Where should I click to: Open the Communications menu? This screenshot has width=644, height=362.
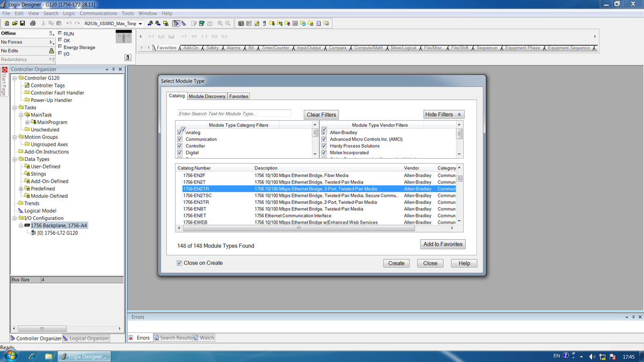(x=98, y=13)
